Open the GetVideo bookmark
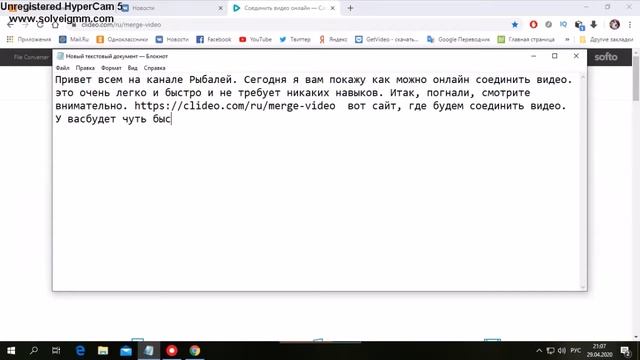This screenshot has height=360, width=640. 387,39
